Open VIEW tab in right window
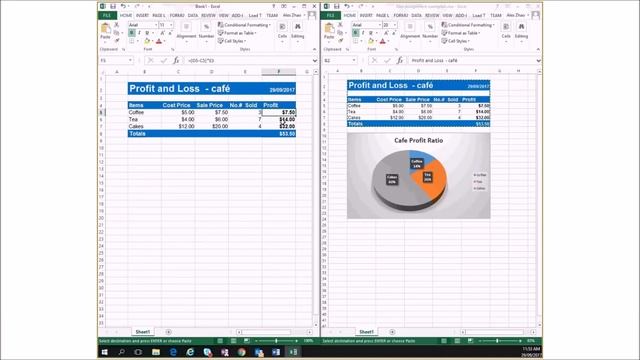This screenshot has width=640, height=360. 447,16
